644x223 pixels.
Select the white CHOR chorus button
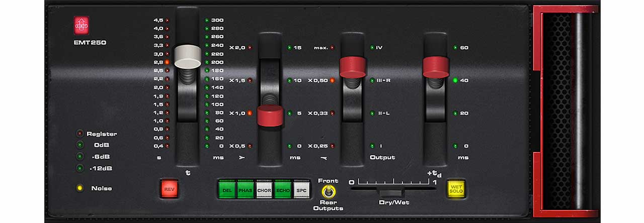[x=264, y=189]
